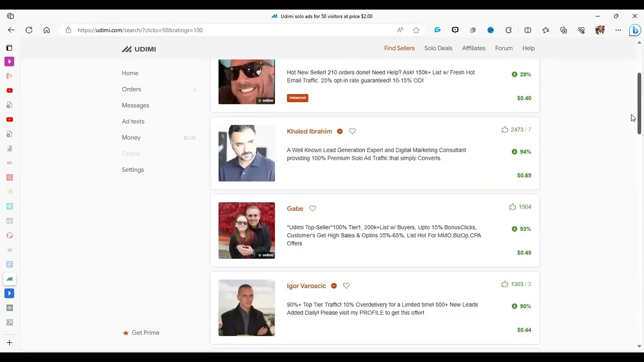Click 90% sales rating for Igor
The image size is (644, 362).
click(x=521, y=306)
